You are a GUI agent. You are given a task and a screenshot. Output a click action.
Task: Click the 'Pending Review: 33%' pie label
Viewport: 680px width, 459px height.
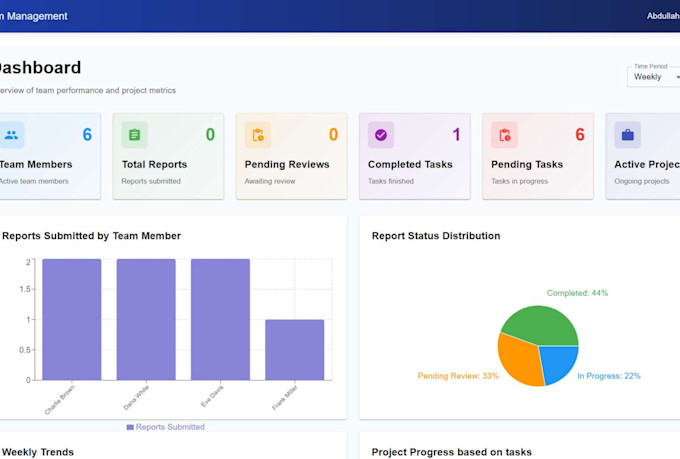tap(458, 376)
